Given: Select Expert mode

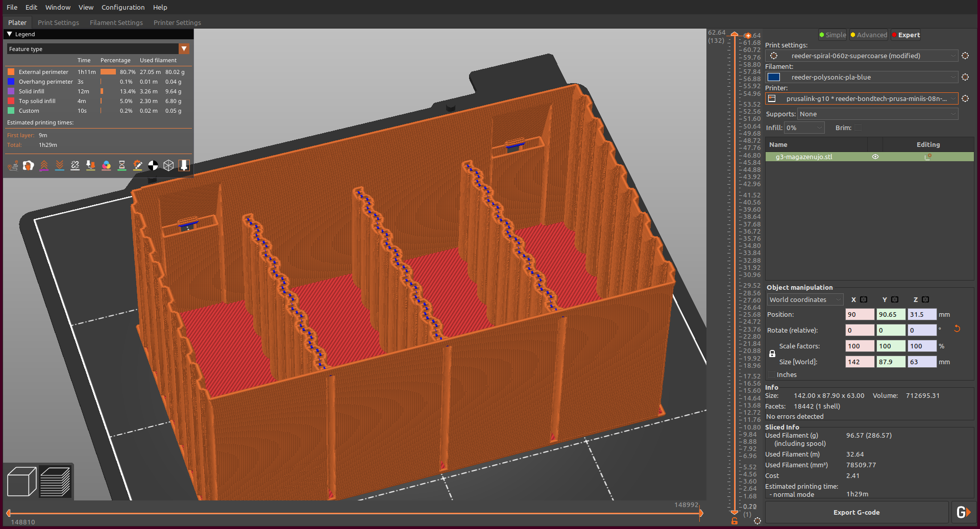Looking at the screenshot, I should pos(905,35).
